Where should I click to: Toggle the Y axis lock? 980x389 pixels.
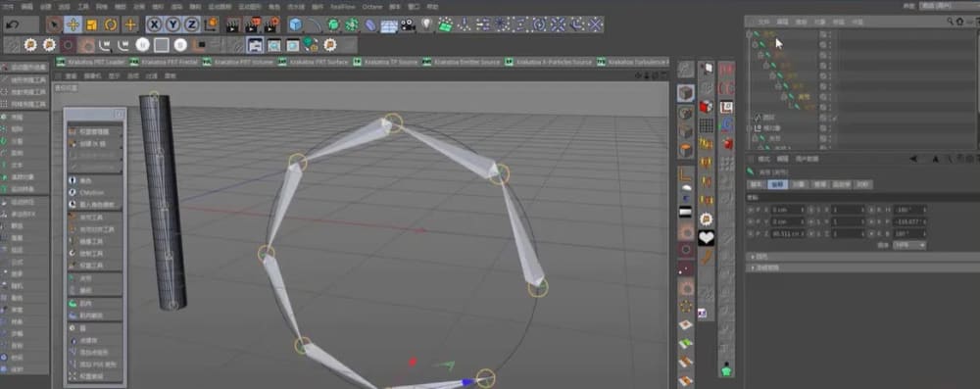coord(173,25)
